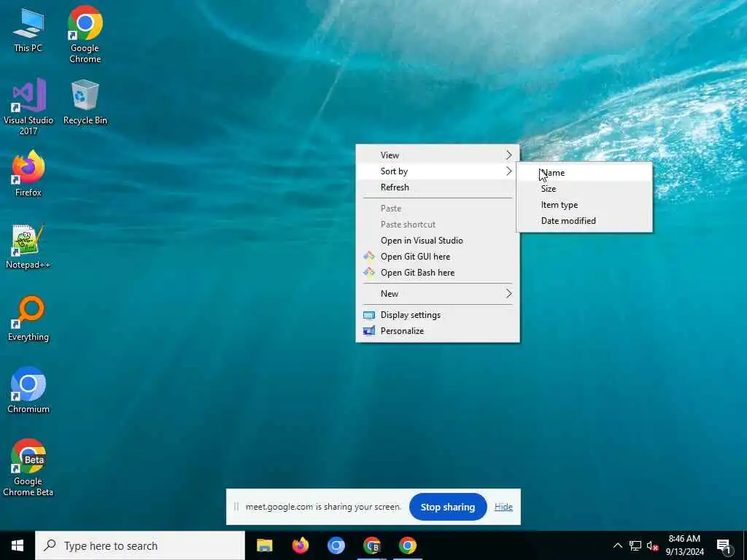The width and height of the screenshot is (747, 560).
Task: Open Display settings from context menu
Action: pyautogui.click(x=438, y=315)
